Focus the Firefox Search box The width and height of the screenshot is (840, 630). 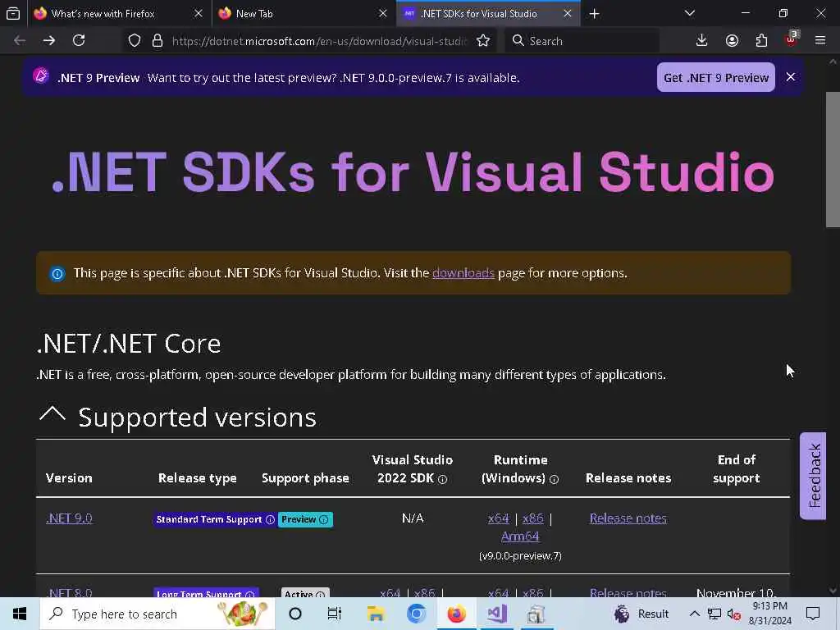pos(582,41)
